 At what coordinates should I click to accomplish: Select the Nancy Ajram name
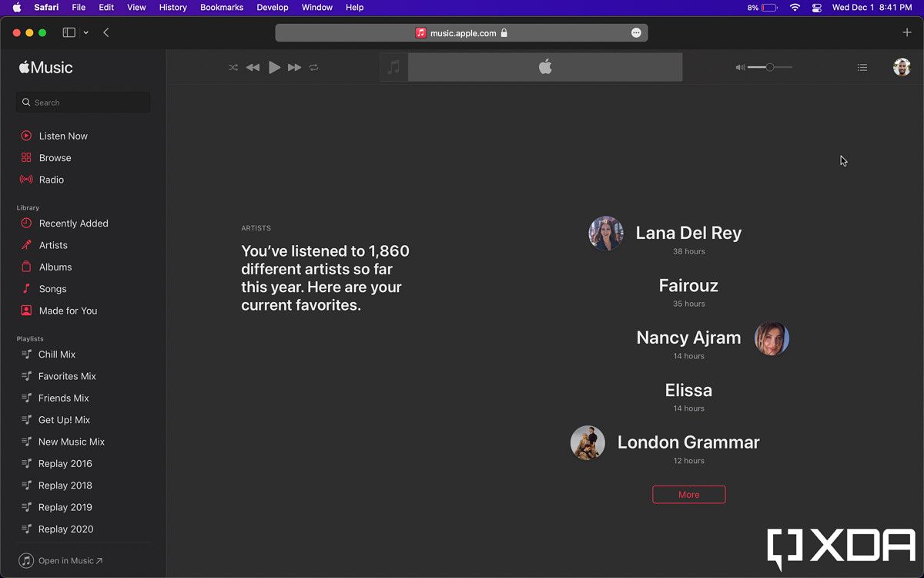coord(688,338)
